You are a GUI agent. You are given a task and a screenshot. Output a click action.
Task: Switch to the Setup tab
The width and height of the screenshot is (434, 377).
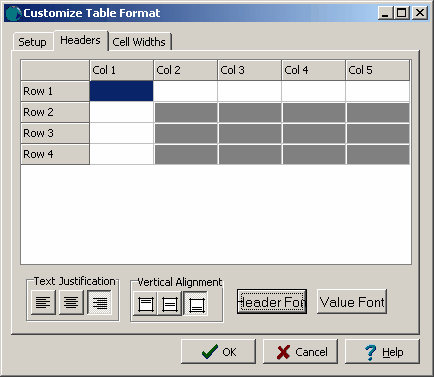33,42
